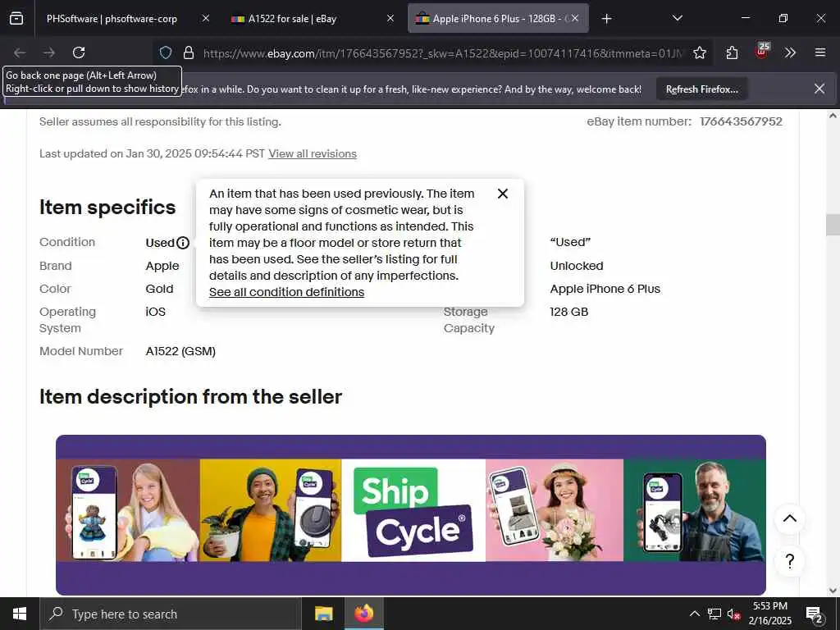Open the Firefox application menu

tap(820, 52)
